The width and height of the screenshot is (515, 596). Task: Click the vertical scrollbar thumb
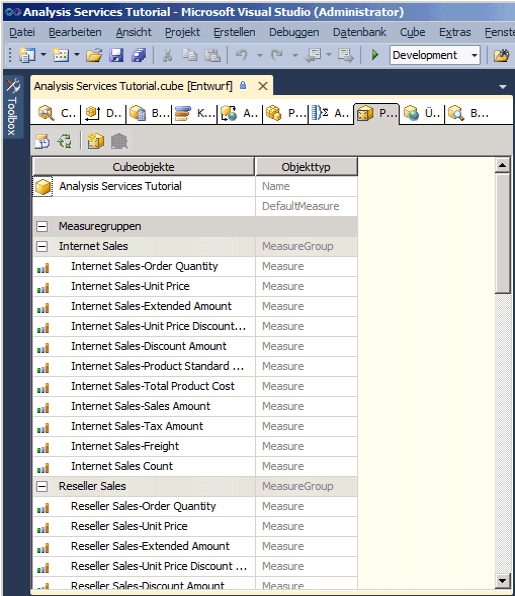[x=502, y=233]
